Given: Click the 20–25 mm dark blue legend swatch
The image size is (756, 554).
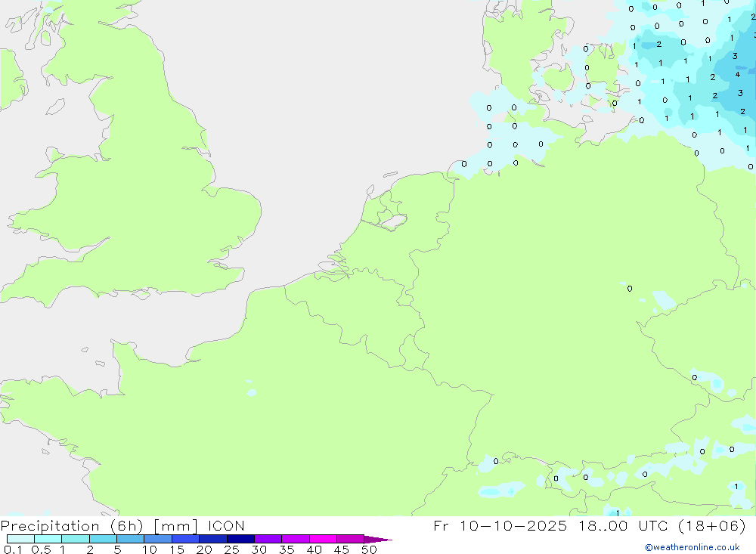Looking at the screenshot, I should [213, 539].
